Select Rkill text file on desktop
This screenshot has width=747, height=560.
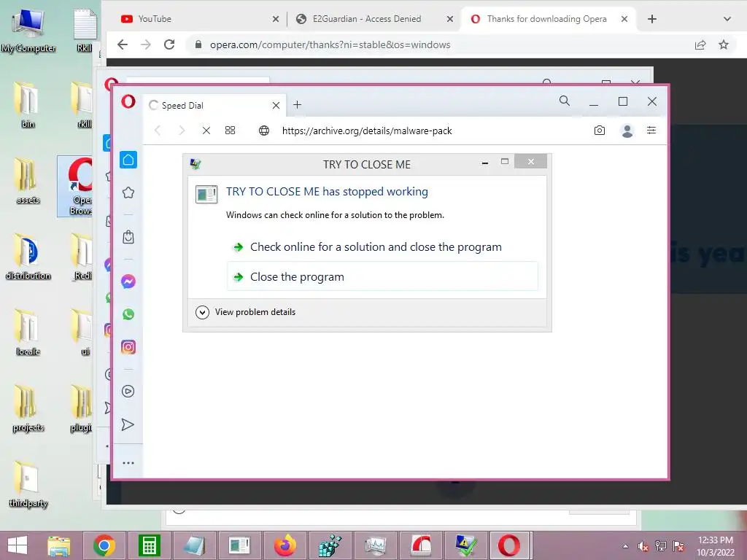tap(85, 31)
